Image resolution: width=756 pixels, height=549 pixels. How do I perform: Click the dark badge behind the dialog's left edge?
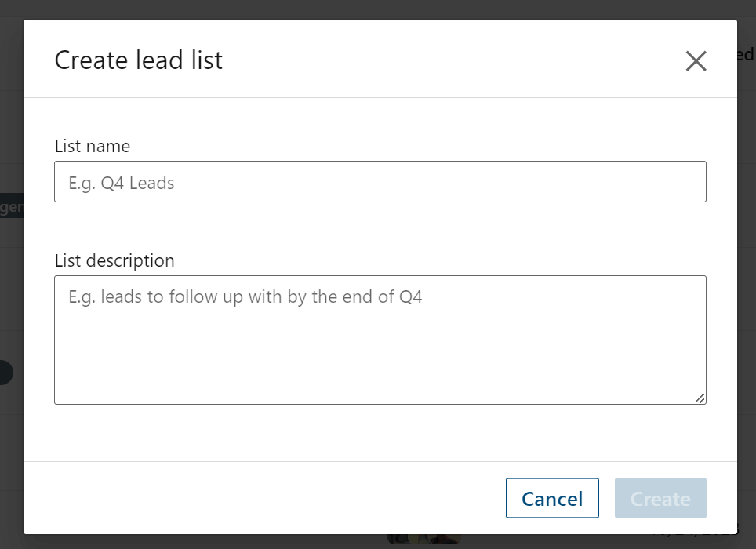12,205
